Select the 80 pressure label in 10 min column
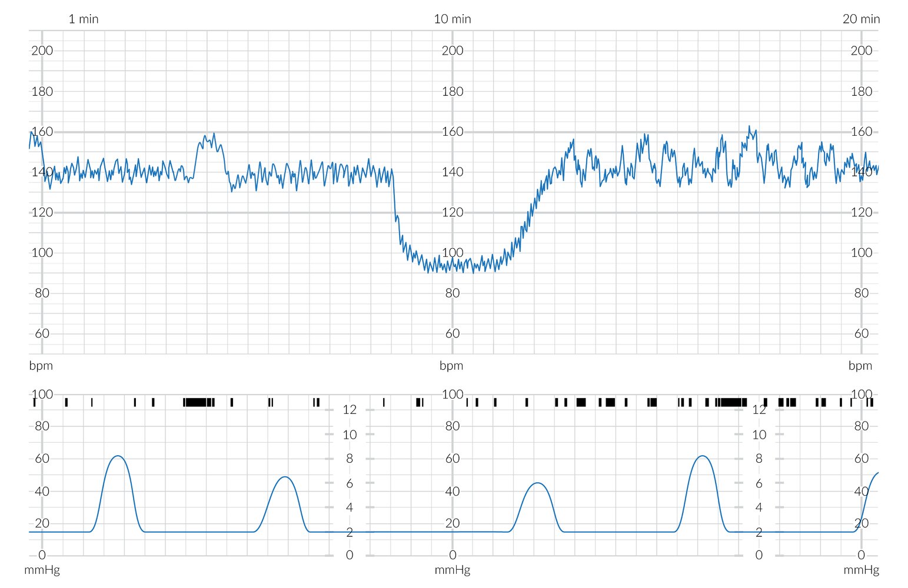908x588 pixels. click(x=453, y=426)
